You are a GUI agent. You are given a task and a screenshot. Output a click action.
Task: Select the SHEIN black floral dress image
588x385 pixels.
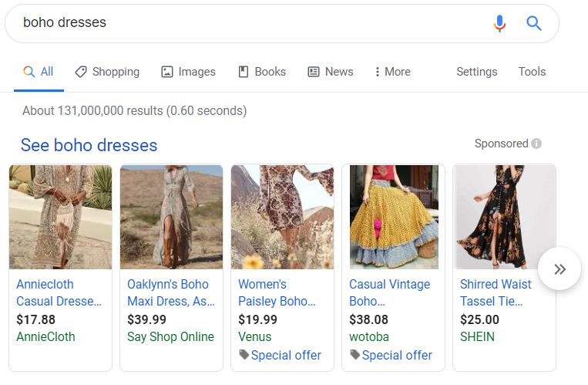click(504, 217)
